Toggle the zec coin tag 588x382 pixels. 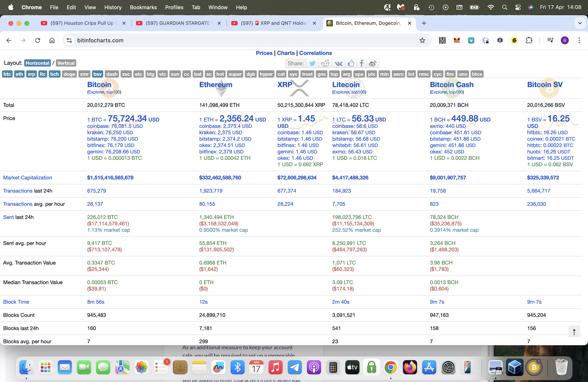(126, 74)
